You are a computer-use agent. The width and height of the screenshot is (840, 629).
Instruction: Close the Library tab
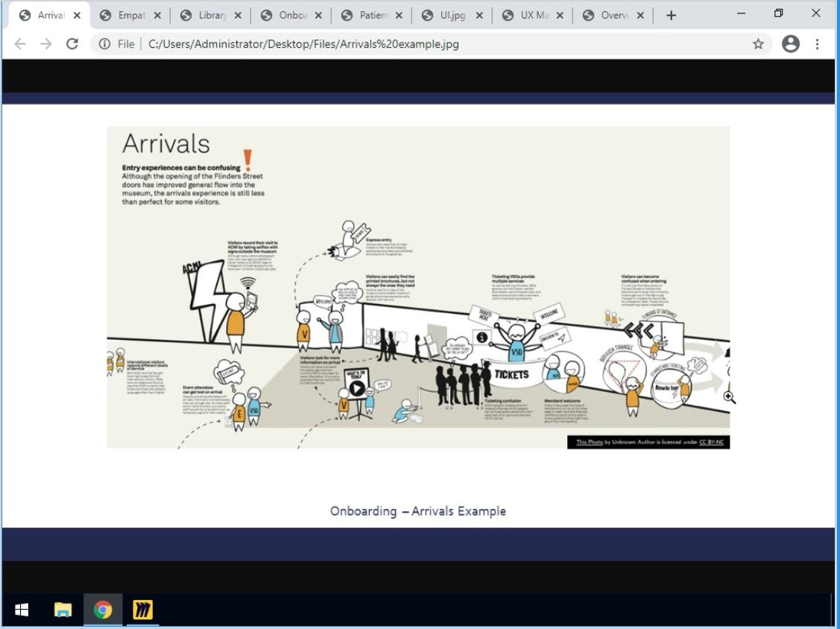238,16
